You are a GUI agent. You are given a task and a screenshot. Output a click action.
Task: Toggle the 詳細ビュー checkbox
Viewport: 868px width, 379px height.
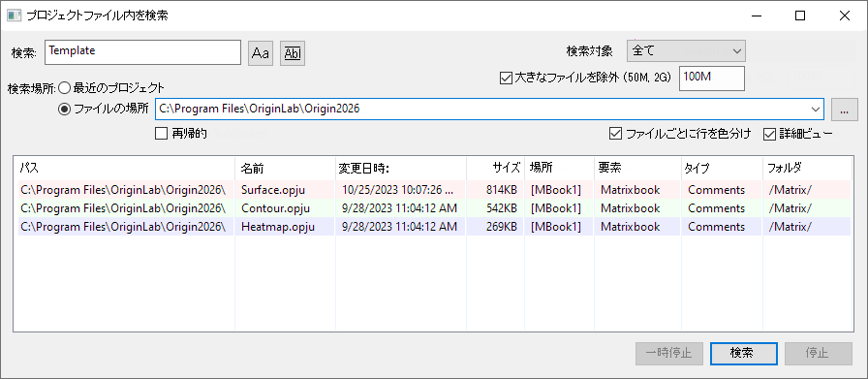point(769,134)
